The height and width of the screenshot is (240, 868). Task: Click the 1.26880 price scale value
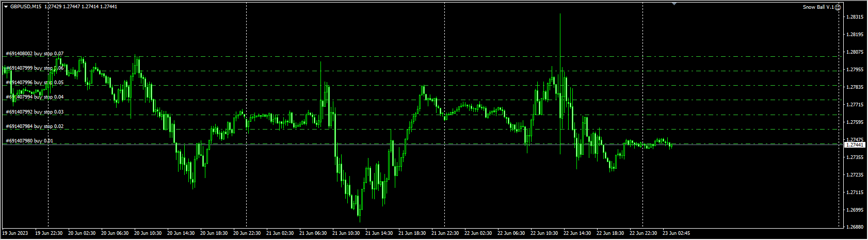tap(855, 227)
